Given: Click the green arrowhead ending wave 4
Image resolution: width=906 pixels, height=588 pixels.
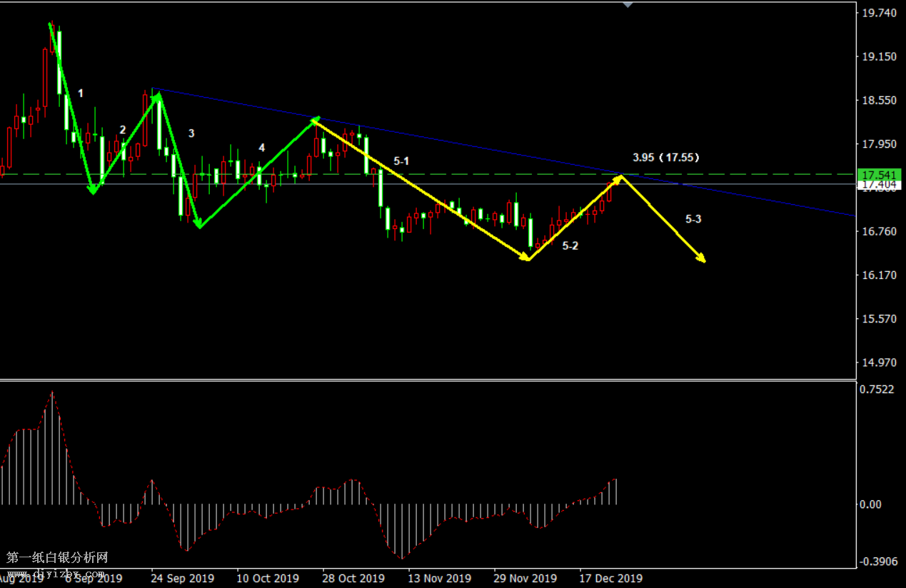Looking at the screenshot, I should pyautogui.click(x=315, y=120).
